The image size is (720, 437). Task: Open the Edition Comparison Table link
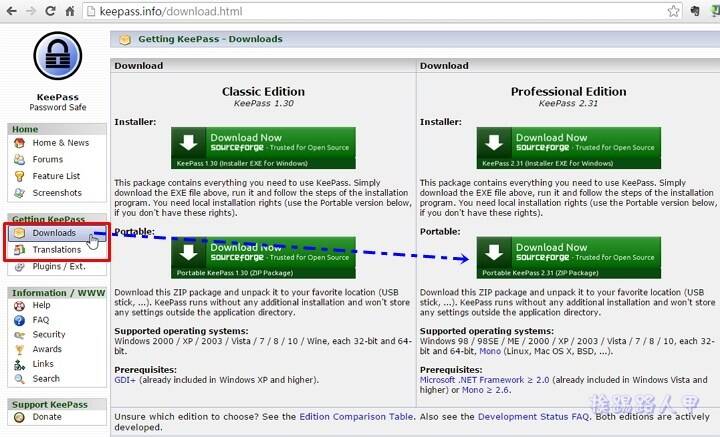click(x=356, y=417)
